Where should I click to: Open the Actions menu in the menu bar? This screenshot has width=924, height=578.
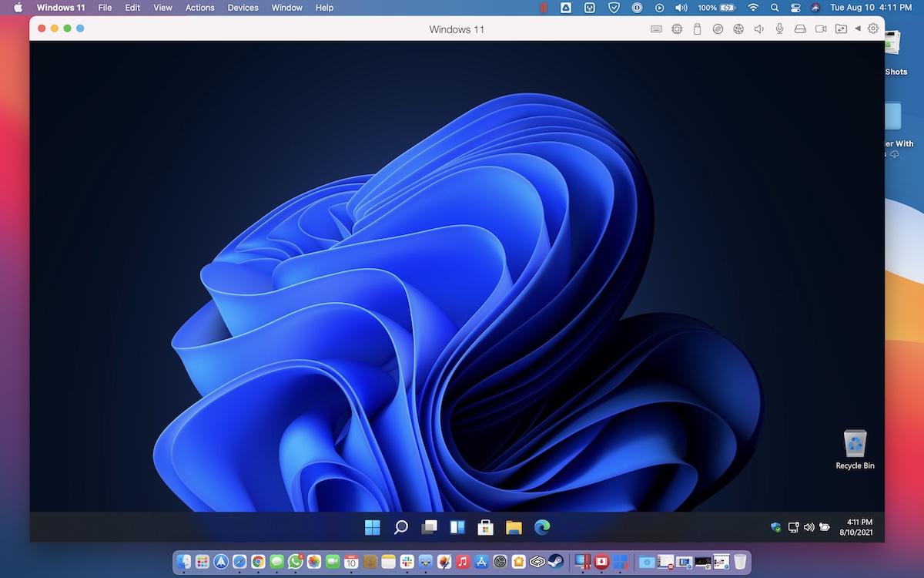point(199,8)
